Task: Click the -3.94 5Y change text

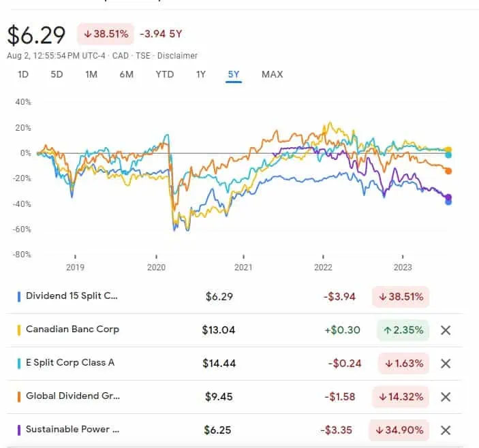Action: tap(161, 34)
